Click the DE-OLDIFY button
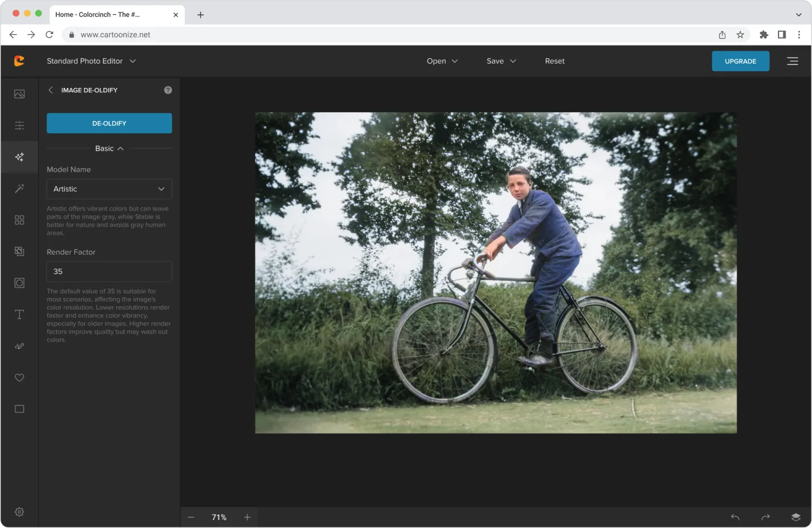 point(109,123)
